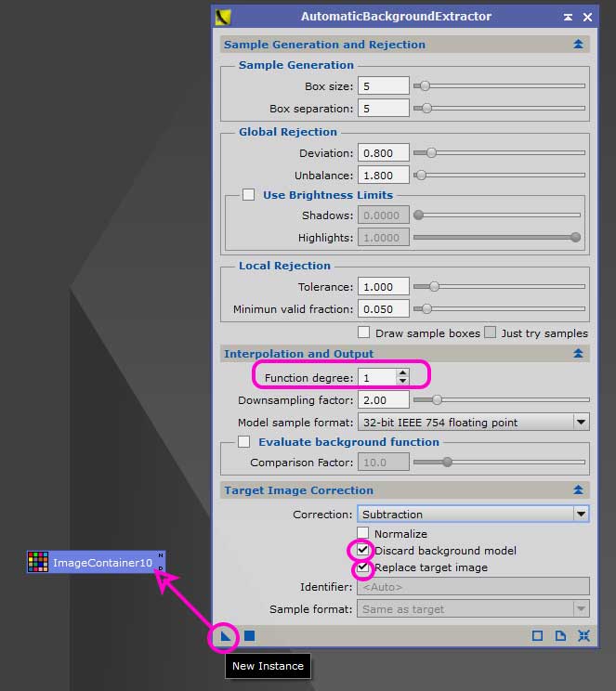Click the Minimun valid fraction field
The image size is (616, 691).
[x=383, y=308]
